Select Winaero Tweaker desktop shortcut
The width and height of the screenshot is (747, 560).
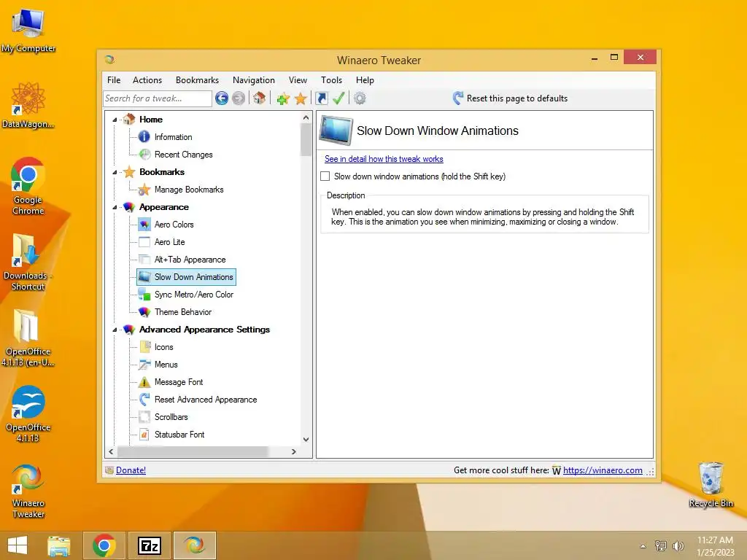(28, 491)
